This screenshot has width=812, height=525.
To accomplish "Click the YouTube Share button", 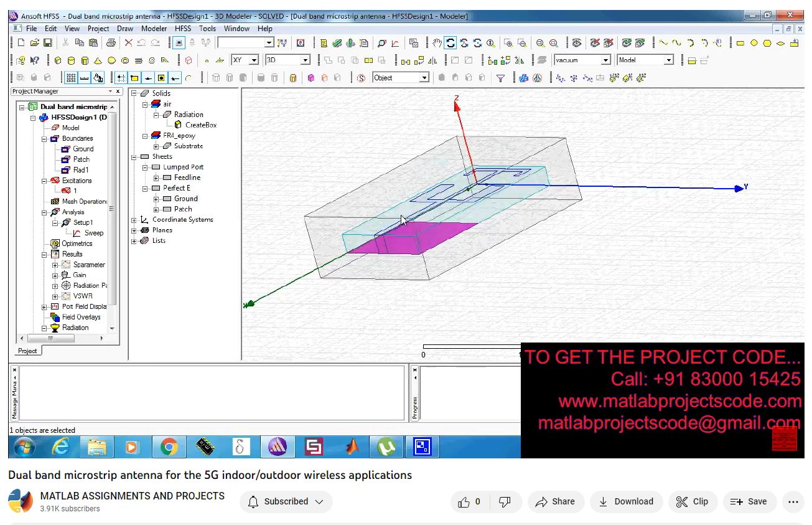I will click(x=556, y=501).
